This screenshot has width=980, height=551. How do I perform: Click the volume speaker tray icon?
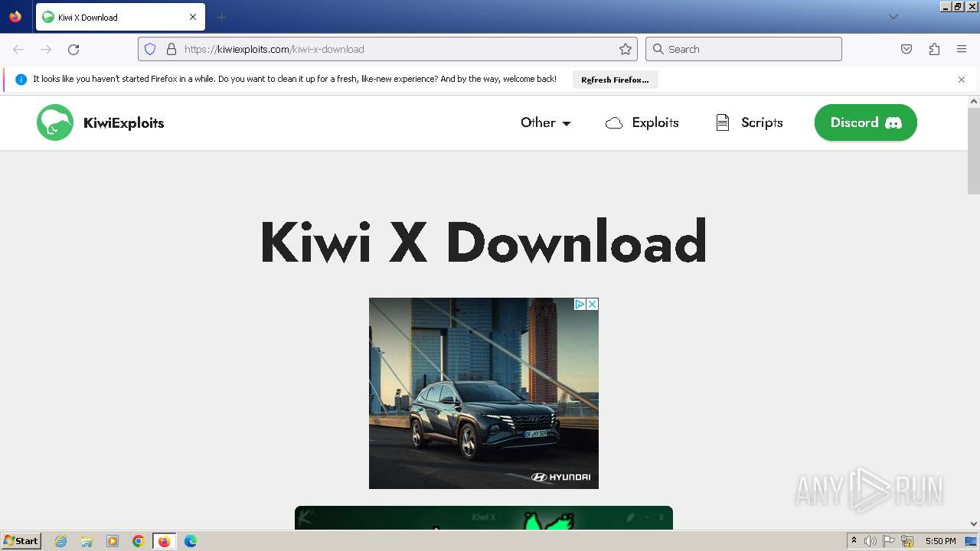click(x=871, y=541)
